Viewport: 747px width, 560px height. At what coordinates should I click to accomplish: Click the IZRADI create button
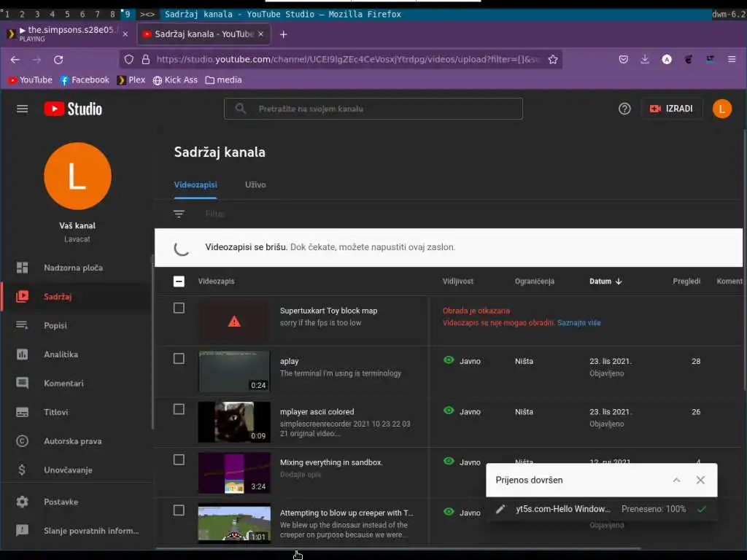point(671,109)
